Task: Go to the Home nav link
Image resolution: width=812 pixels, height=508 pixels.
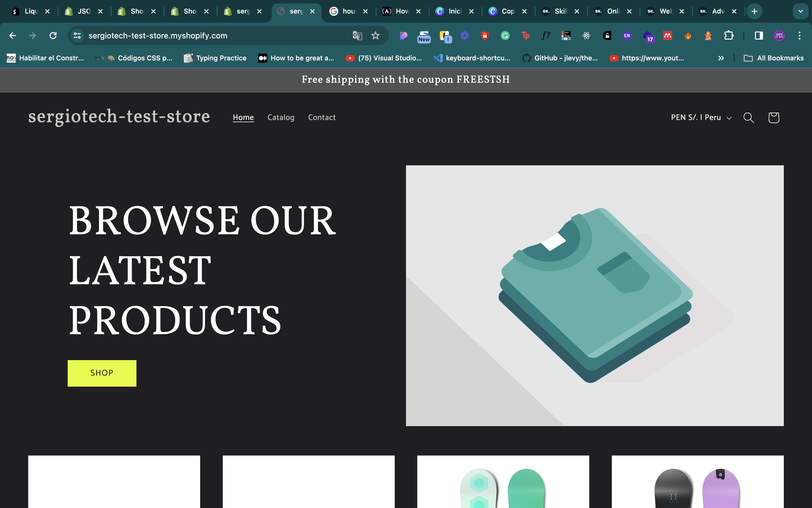Action: (243, 118)
